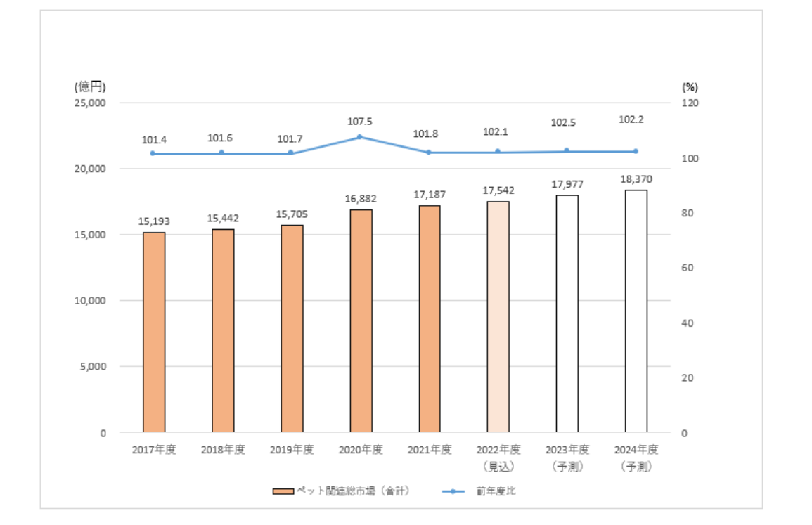This screenshot has height=525, width=812.
Task: Select the 18,370 data label
Action: (x=636, y=180)
